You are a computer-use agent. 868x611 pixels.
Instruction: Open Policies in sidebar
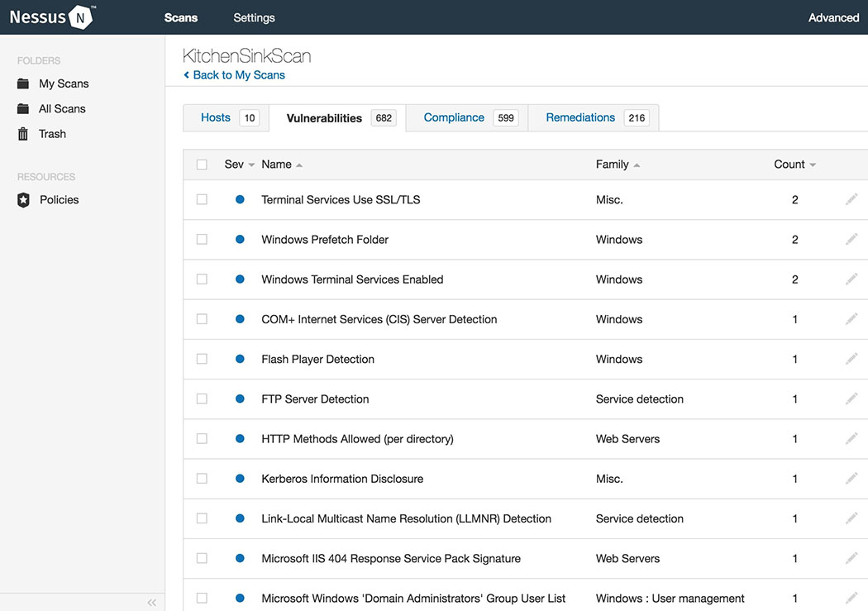tap(60, 200)
